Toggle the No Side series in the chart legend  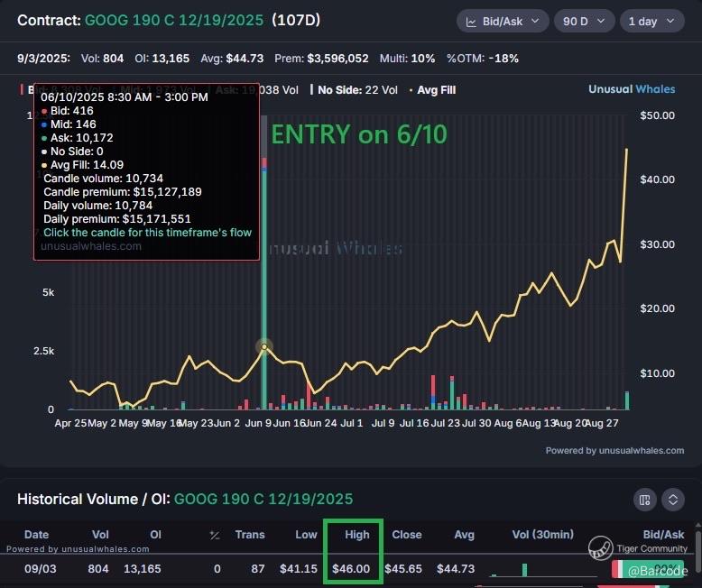pyautogui.click(x=354, y=90)
